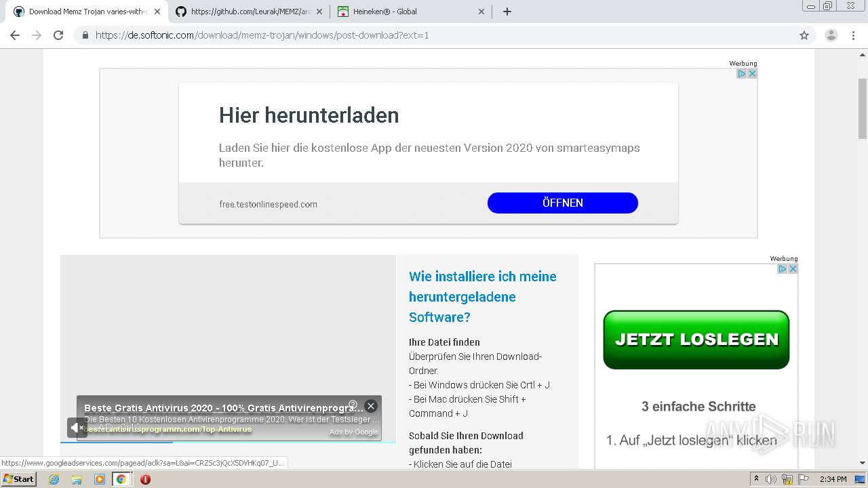
Task: Click the green JETZT LOSLEGEN button
Action: [x=696, y=340]
